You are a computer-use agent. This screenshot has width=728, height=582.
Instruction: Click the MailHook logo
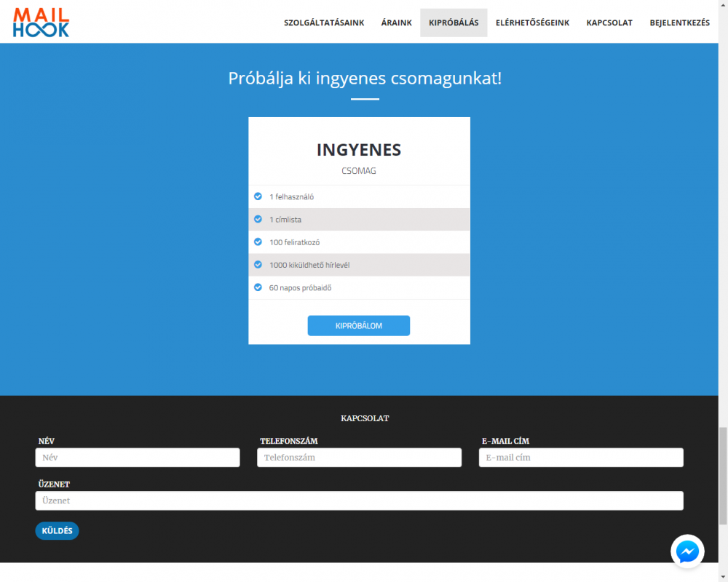[41, 22]
